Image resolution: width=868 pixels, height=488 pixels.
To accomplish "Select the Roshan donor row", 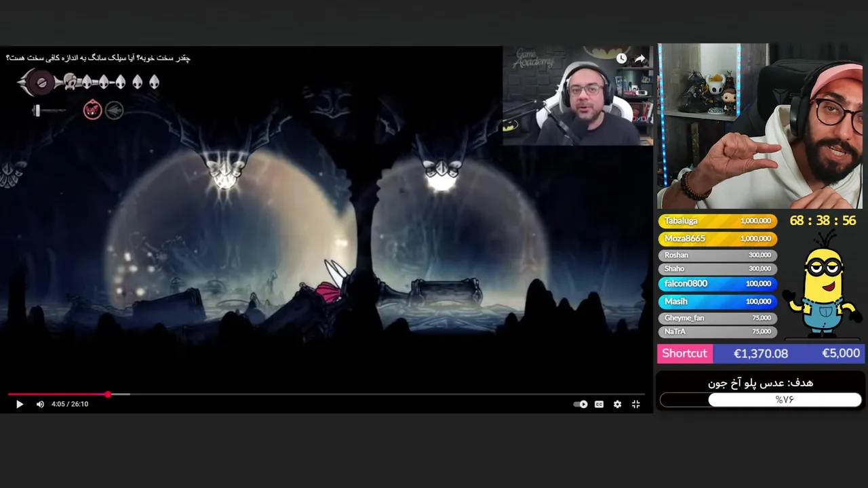I will point(717,255).
